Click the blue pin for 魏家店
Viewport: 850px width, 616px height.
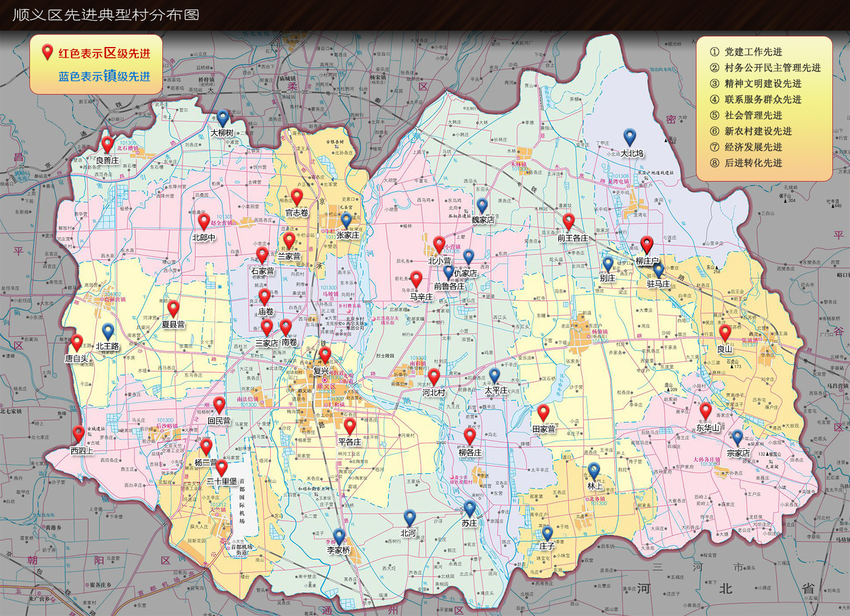pos(482,205)
